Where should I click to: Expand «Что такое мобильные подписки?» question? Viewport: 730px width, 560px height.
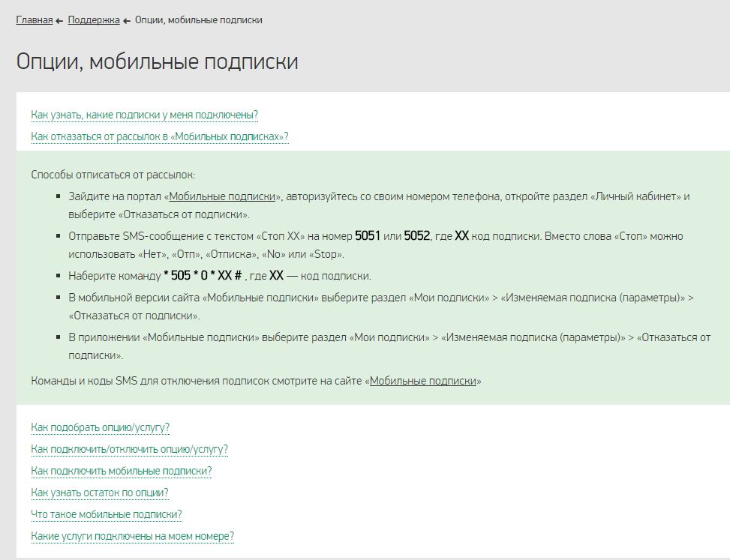click(x=107, y=514)
